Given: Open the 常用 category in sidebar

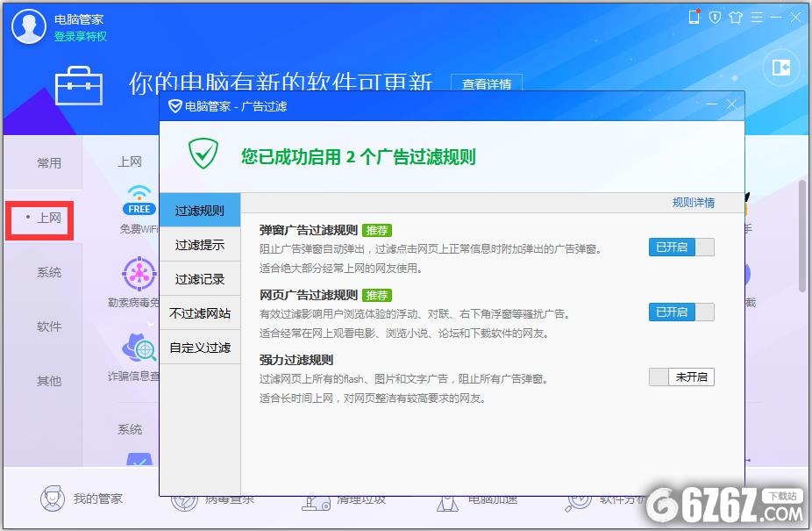Looking at the screenshot, I should pyautogui.click(x=49, y=163).
